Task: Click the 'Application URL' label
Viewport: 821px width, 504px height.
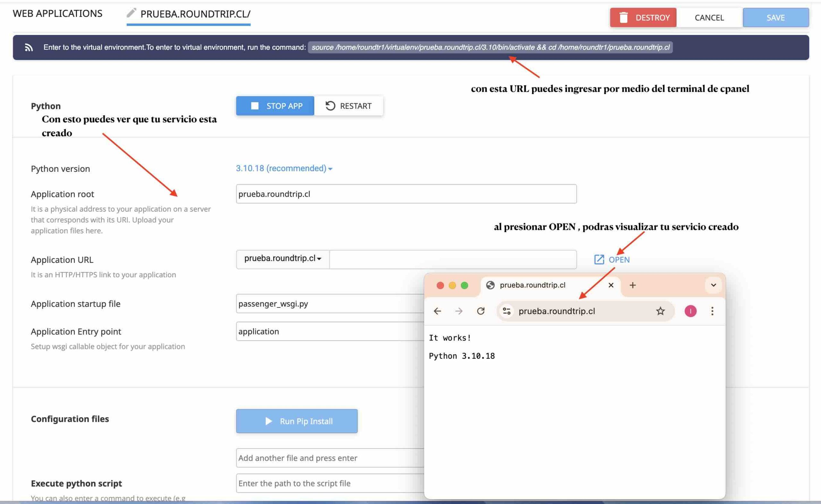Action: 62,260
